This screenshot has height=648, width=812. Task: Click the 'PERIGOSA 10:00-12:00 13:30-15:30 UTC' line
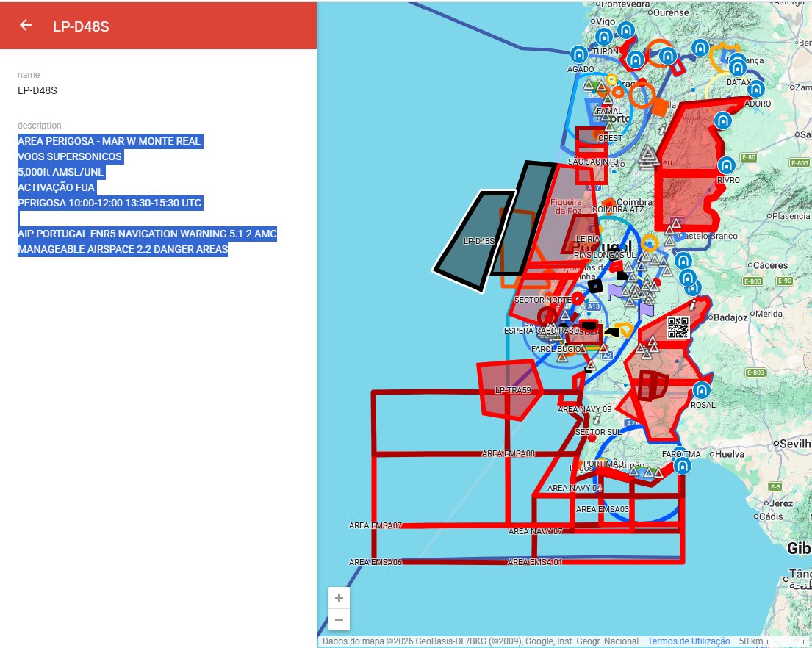click(109, 203)
